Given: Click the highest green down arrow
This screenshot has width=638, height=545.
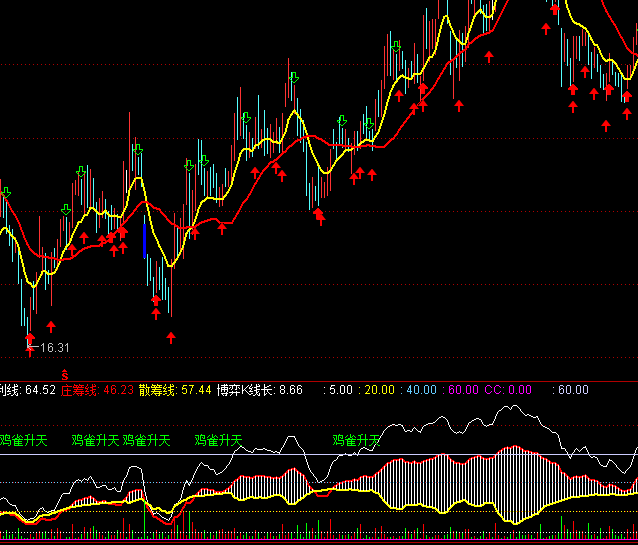Looking at the screenshot, I should 397,47.
